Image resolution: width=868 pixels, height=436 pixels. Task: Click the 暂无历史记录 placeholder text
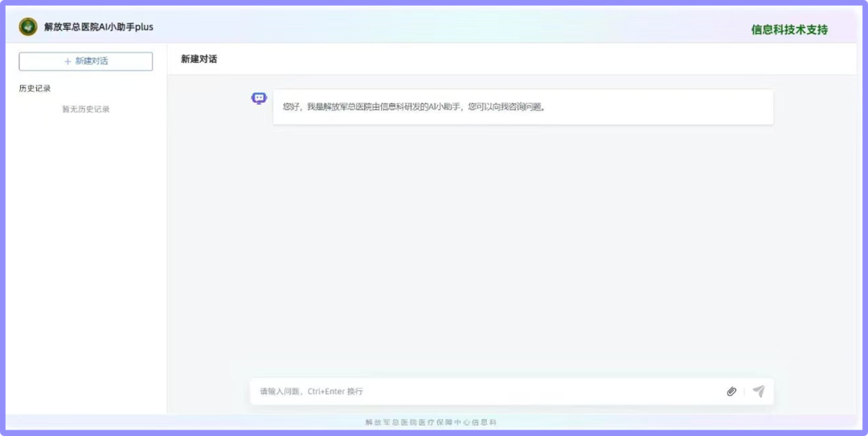(86, 109)
